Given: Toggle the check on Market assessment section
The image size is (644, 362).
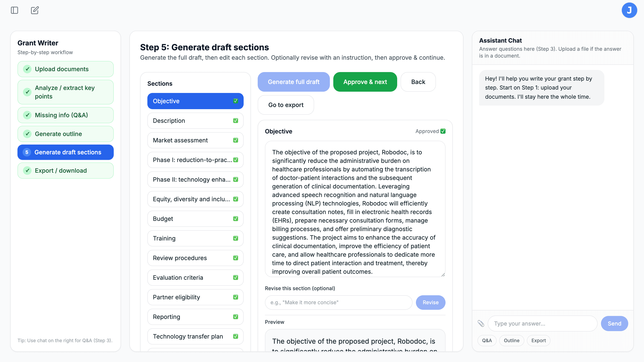Looking at the screenshot, I should 235,140.
